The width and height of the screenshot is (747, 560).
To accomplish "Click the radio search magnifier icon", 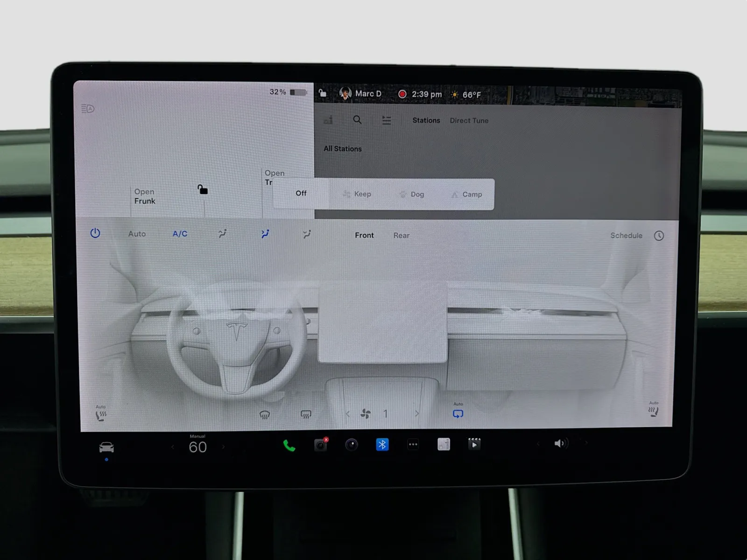I will click(x=357, y=120).
